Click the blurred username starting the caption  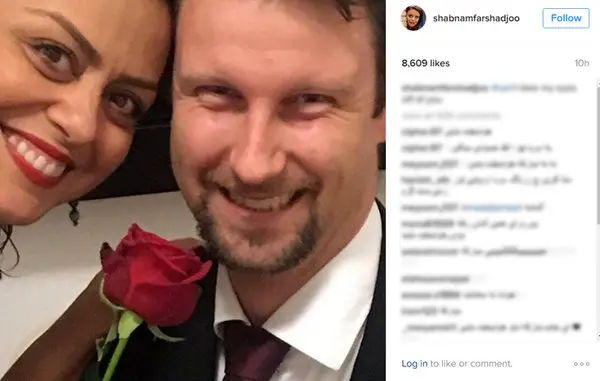click(444, 88)
